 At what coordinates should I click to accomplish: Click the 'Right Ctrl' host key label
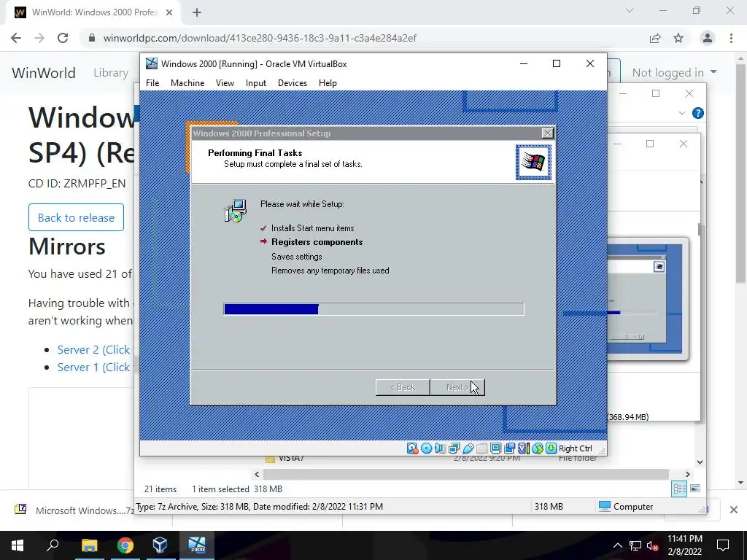pyautogui.click(x=575, y=448)
